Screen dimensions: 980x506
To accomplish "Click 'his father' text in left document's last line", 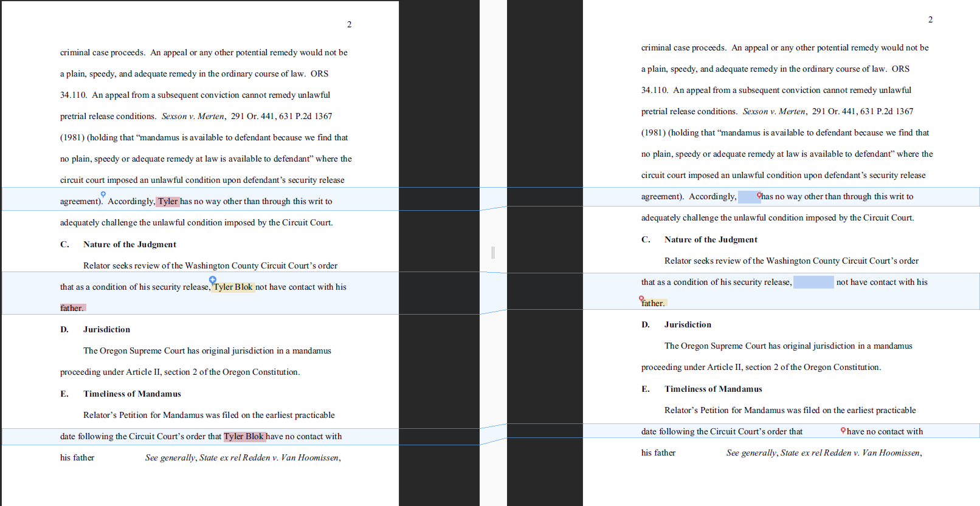I will [x=77, y=457].
